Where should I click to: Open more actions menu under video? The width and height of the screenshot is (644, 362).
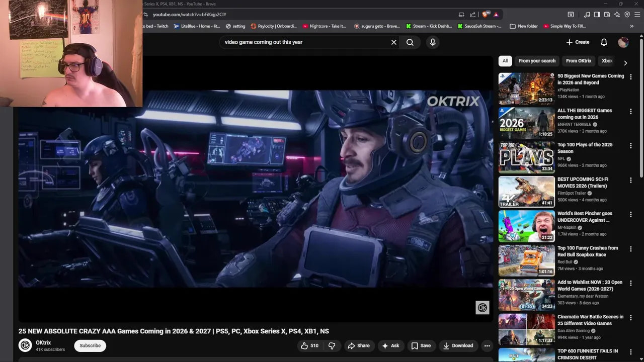point(487,345)
